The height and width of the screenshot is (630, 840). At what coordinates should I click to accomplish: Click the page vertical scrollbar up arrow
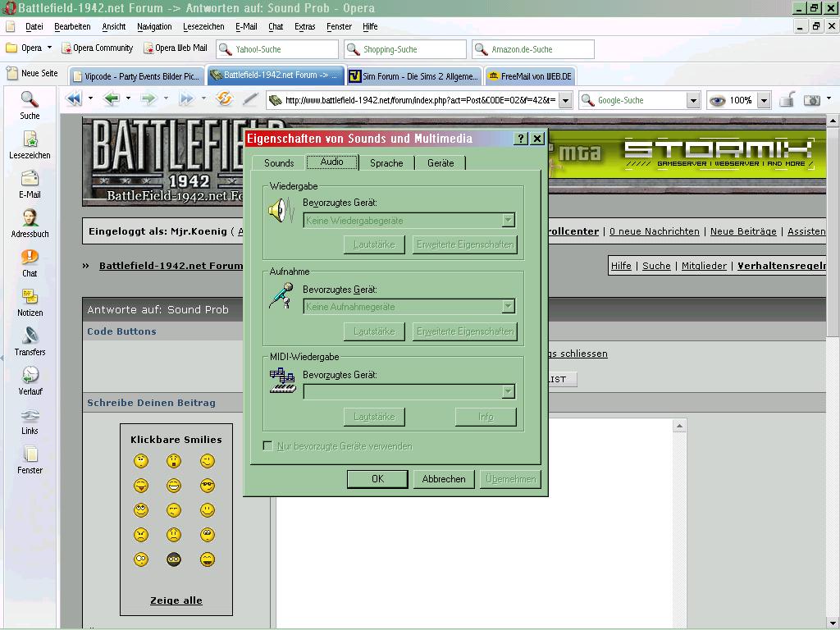coord(833,121)
